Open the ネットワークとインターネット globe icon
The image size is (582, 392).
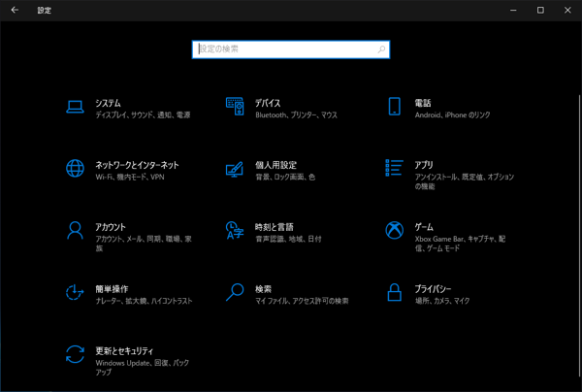tap(75, 169)
